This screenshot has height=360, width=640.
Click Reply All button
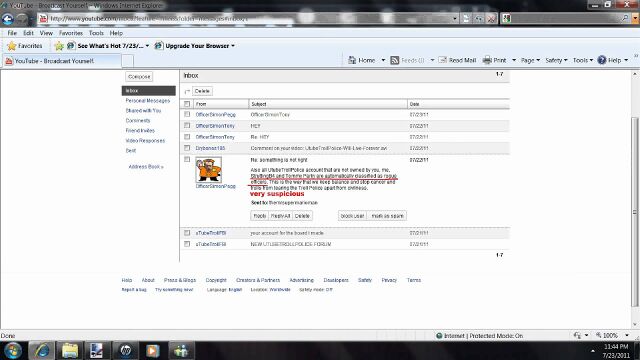[280, 216]
